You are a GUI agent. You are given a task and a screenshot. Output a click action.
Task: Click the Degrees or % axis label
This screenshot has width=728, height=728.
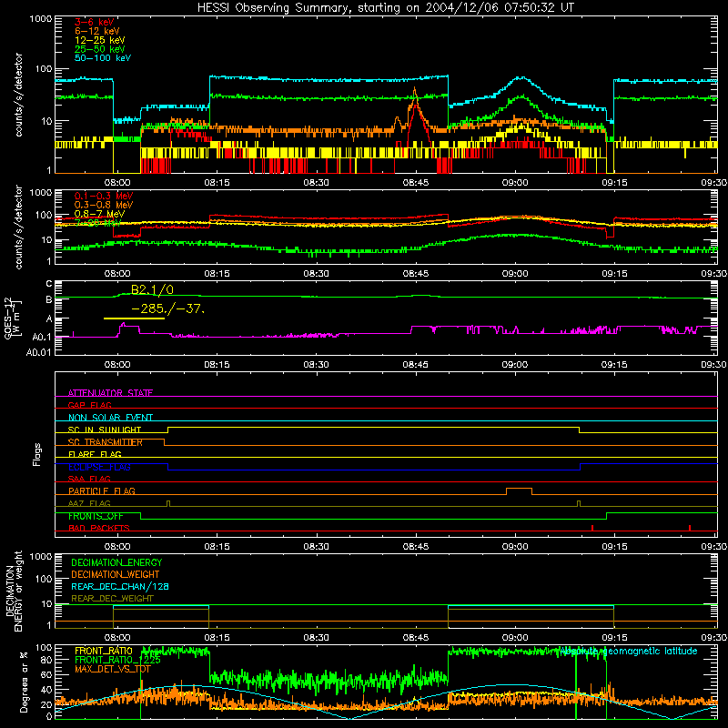coord(24,682)
